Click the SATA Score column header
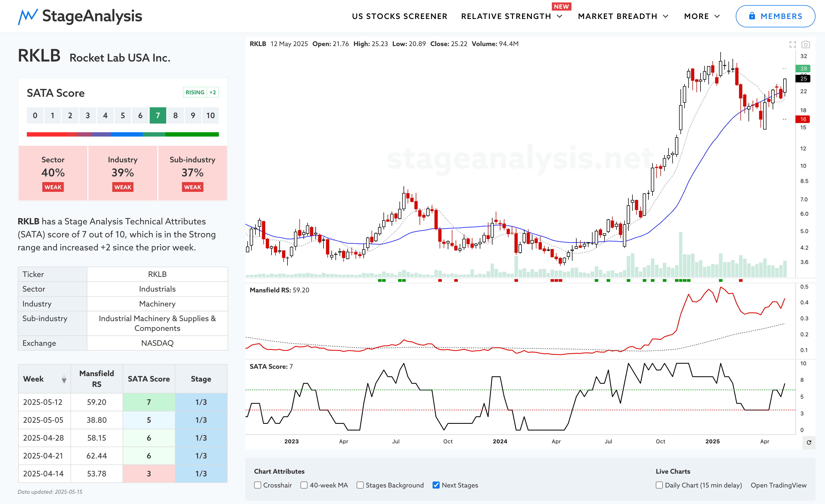Image resolution: width=825 pixels, height=504 pixels. pos(149,379)
